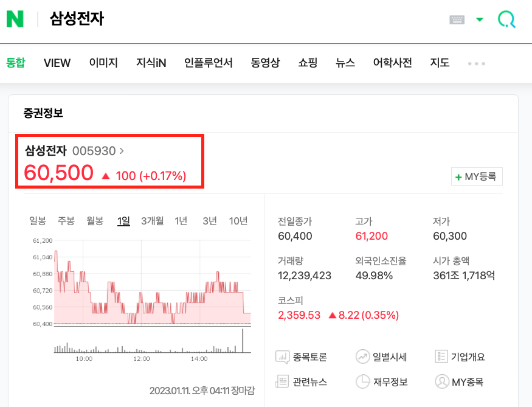This screenshot has height=407, width=532.
Task: Click the 전일종가 value 60,400
Action: pos(295,236)
